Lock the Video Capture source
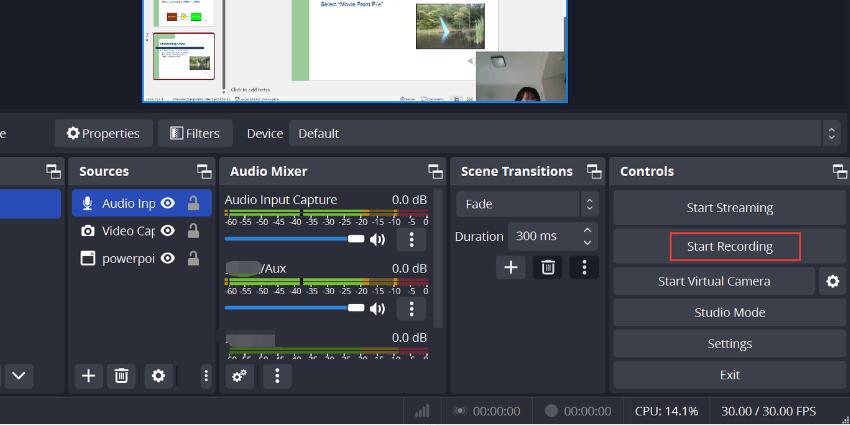 193,231
